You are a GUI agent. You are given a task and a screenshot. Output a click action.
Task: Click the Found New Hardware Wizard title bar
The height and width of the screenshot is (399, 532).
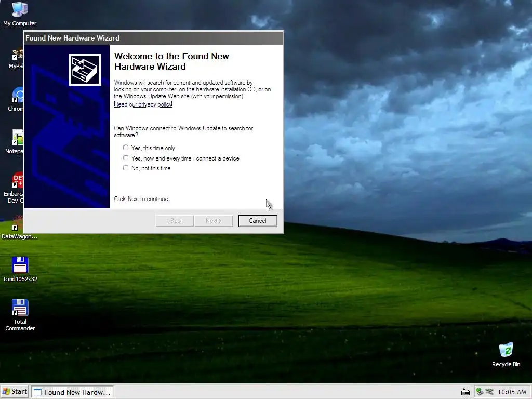(153, 38)
